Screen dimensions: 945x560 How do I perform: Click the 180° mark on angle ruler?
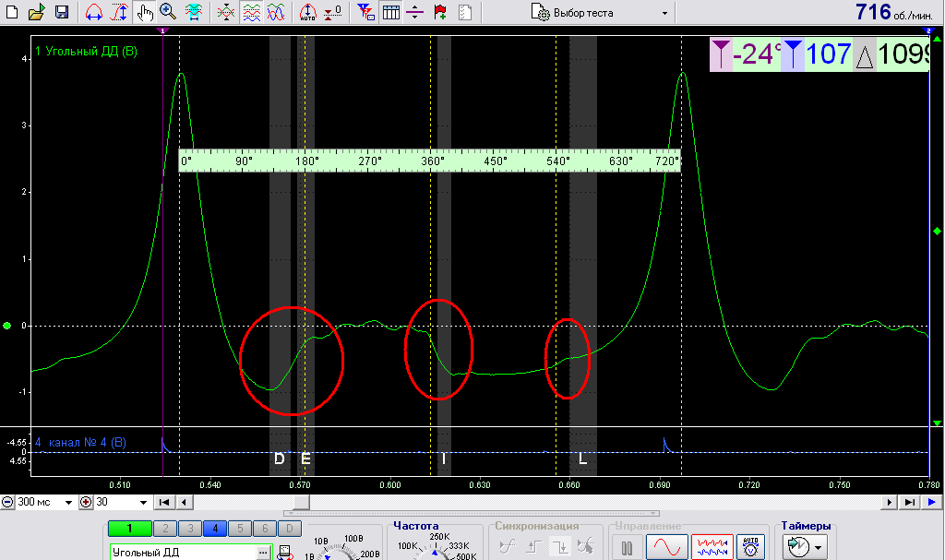(x=306, y=161)
